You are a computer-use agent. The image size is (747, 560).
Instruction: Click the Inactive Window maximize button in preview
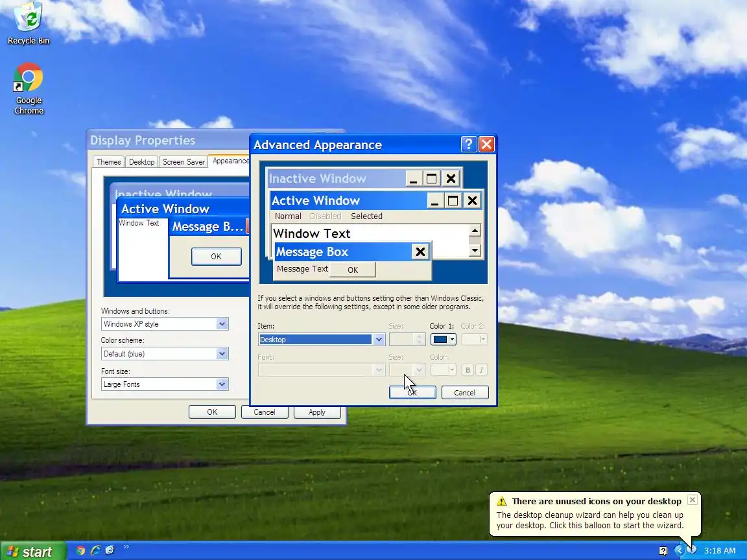click(x=432, y=179)
